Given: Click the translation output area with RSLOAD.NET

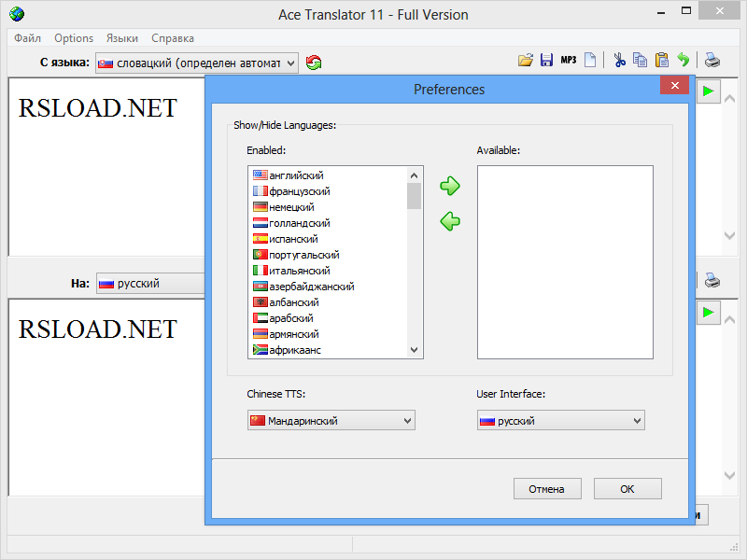Looking at the screenshot, I should [106, 398].
